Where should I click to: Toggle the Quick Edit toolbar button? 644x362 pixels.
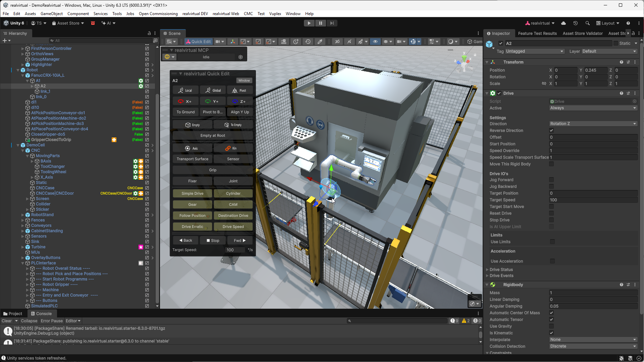tap(198, 42)
